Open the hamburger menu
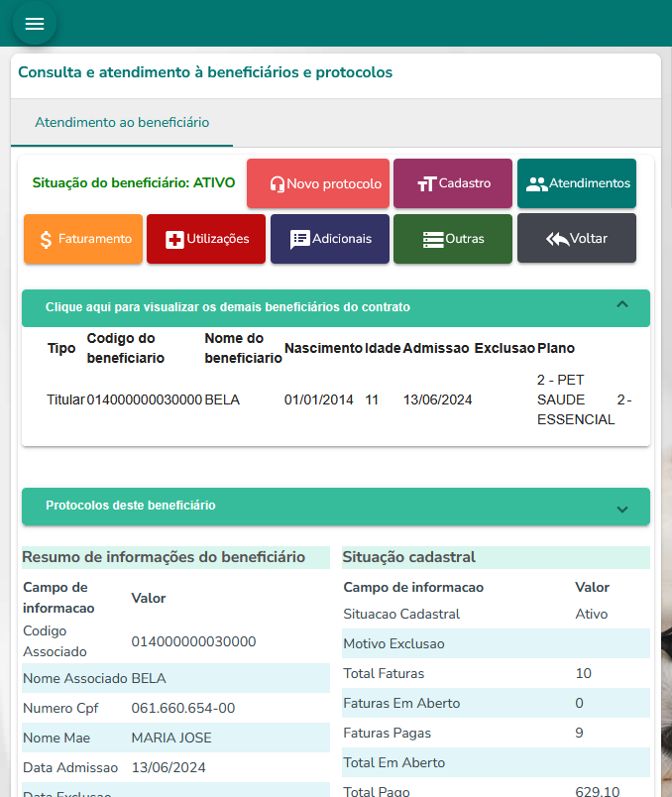This screenshot has height=797, width=672. [x=35, y=24]
